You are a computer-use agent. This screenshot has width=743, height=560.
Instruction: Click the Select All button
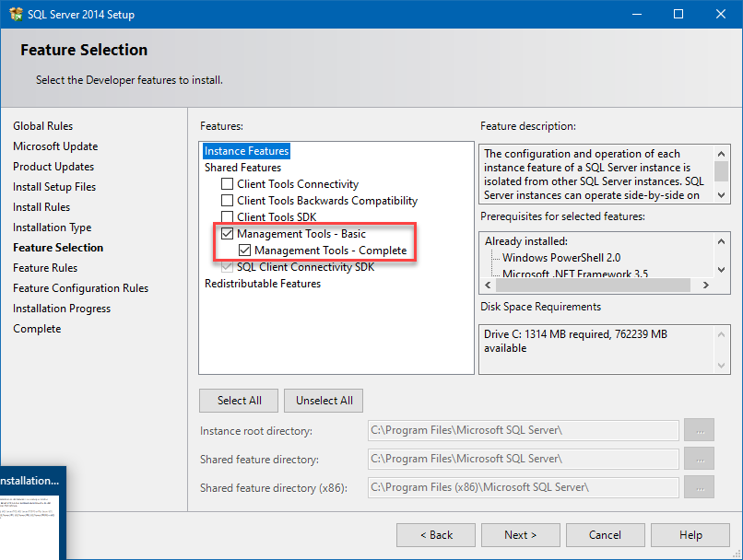pos(239,401)
